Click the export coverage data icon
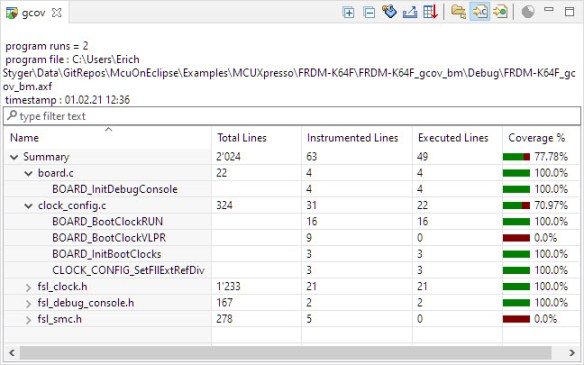 [410, 12]
